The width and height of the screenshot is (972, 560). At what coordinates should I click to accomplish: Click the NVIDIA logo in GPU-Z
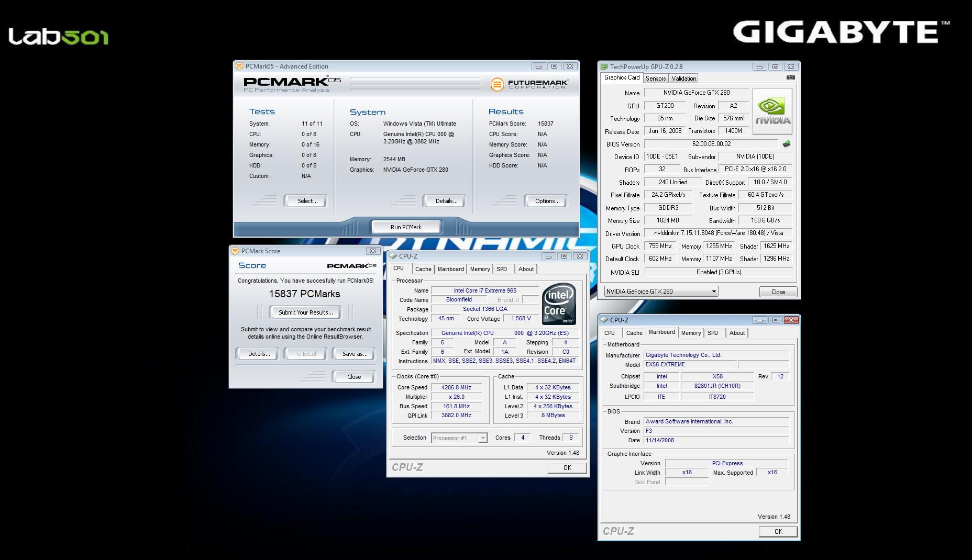tap(772, 111)
